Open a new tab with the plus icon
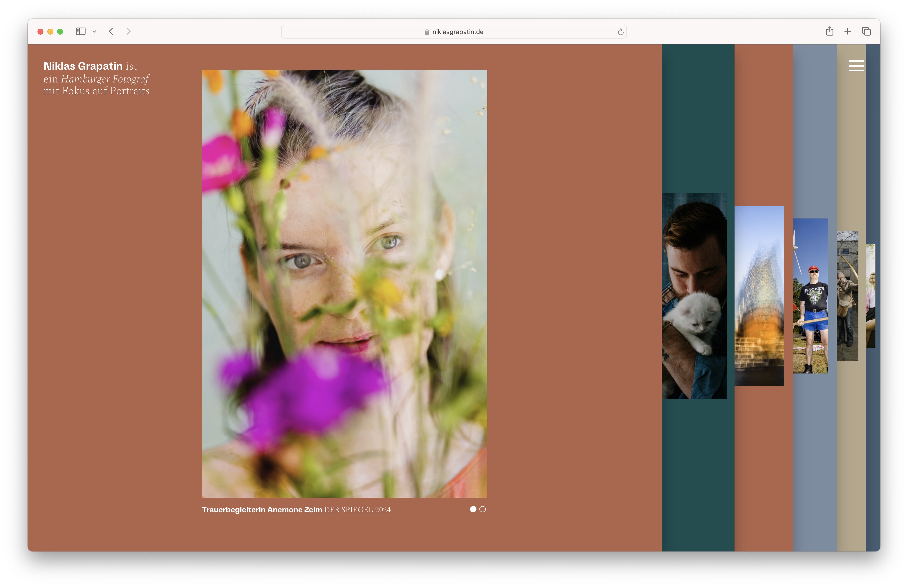This screenshot has height=588, width=908. pos(848,31)
